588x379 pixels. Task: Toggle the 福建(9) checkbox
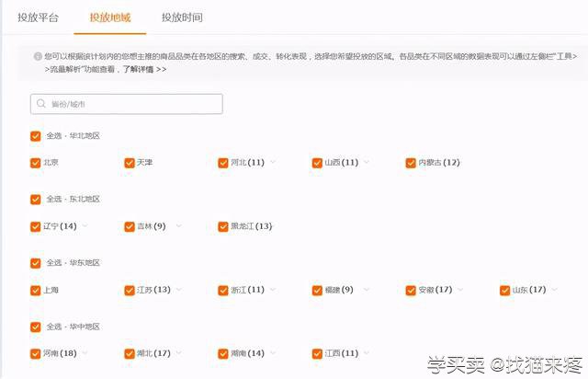[x=317, y=291]
